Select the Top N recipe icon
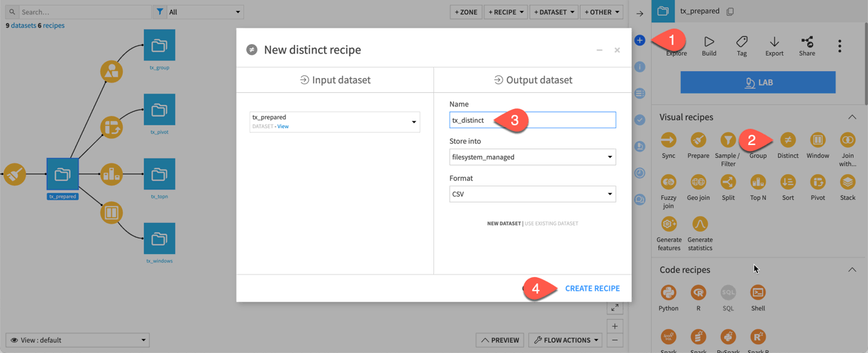 [757, 182]
